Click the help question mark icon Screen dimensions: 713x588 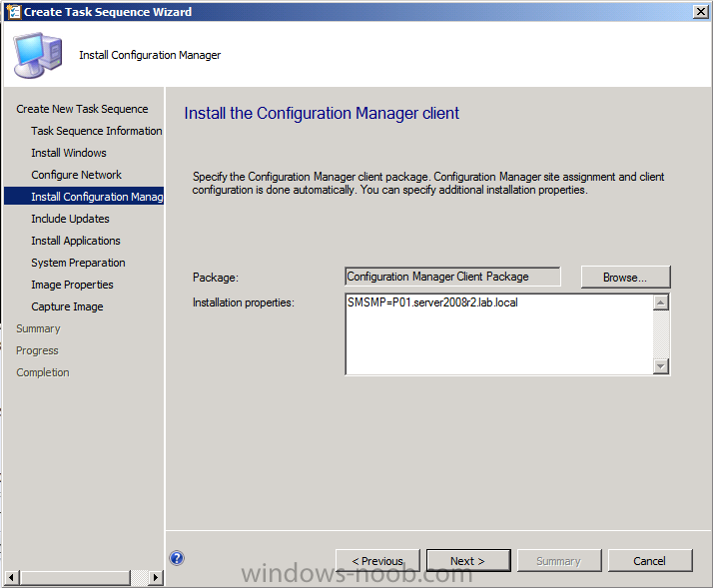[177, 558]
